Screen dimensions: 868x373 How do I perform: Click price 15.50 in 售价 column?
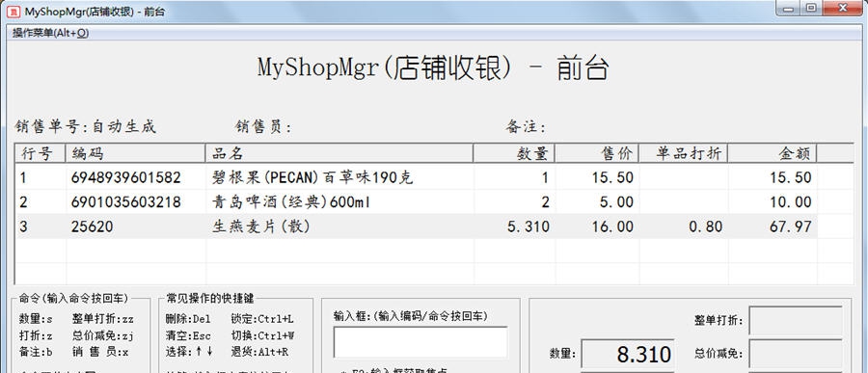coord(611,177)
